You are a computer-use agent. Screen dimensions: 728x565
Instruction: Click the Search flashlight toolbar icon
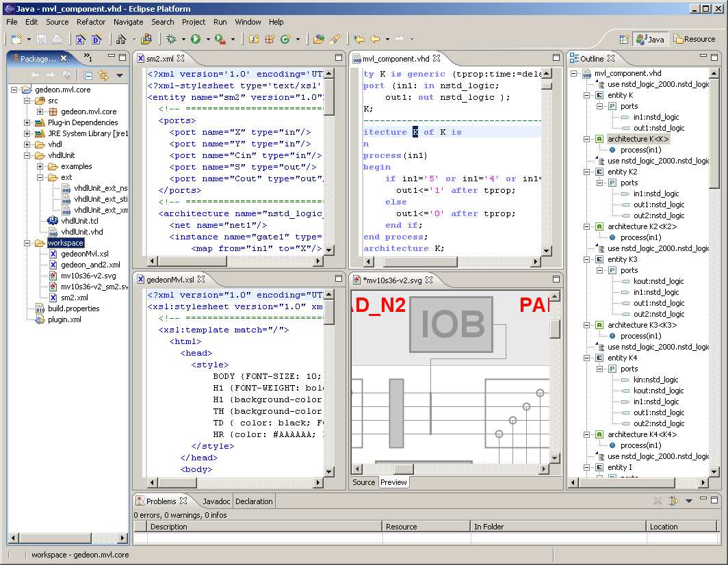tap(335, 40)
